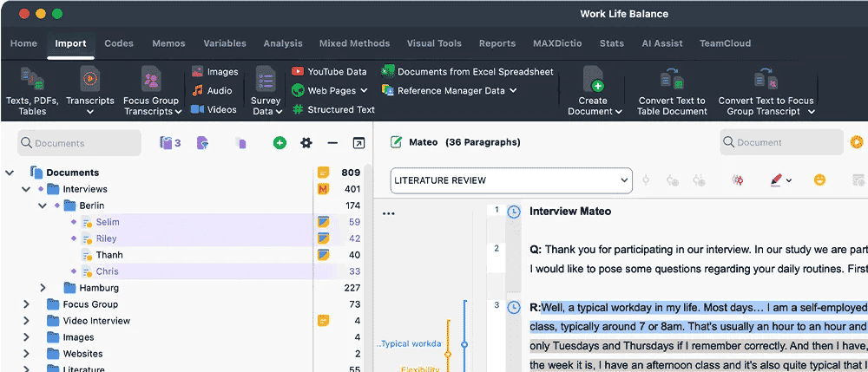
Task: Click the Transcripts import icon
Action: [x=89, y=79]
